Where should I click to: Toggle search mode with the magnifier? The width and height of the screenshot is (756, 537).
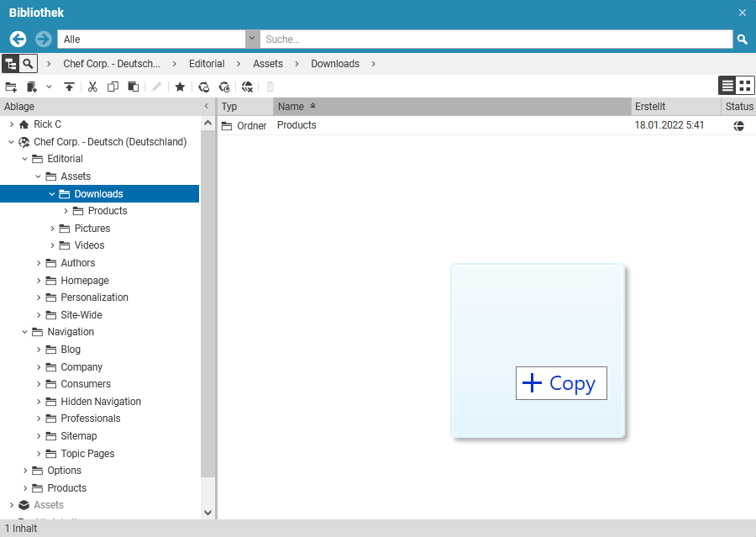(x=29, y=64)
